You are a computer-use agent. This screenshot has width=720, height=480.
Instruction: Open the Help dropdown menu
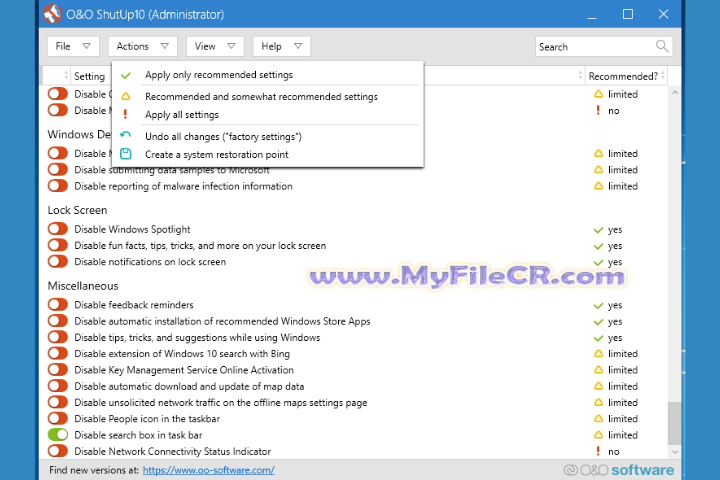(x=281, y=46)
